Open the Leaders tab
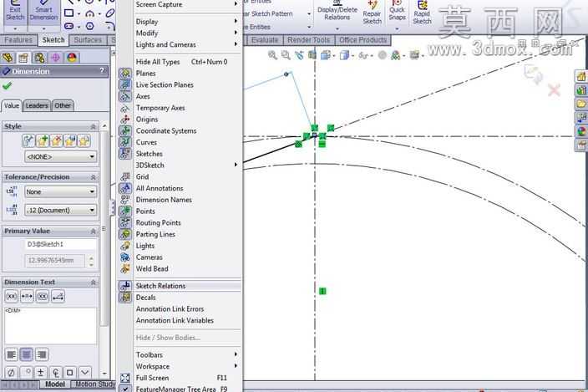The height and width of the screenshot is (392, 588). 37,106
